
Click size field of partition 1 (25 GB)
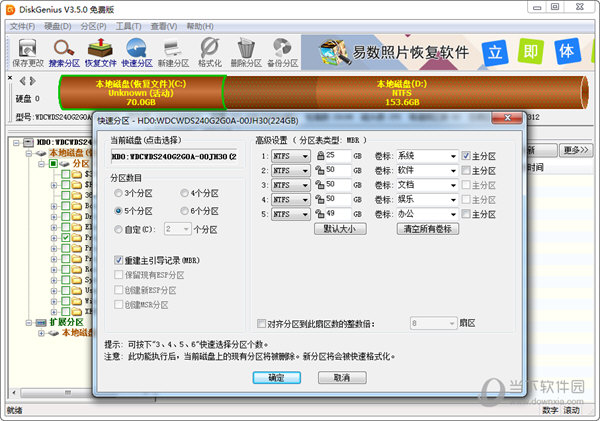pos(338,155)
